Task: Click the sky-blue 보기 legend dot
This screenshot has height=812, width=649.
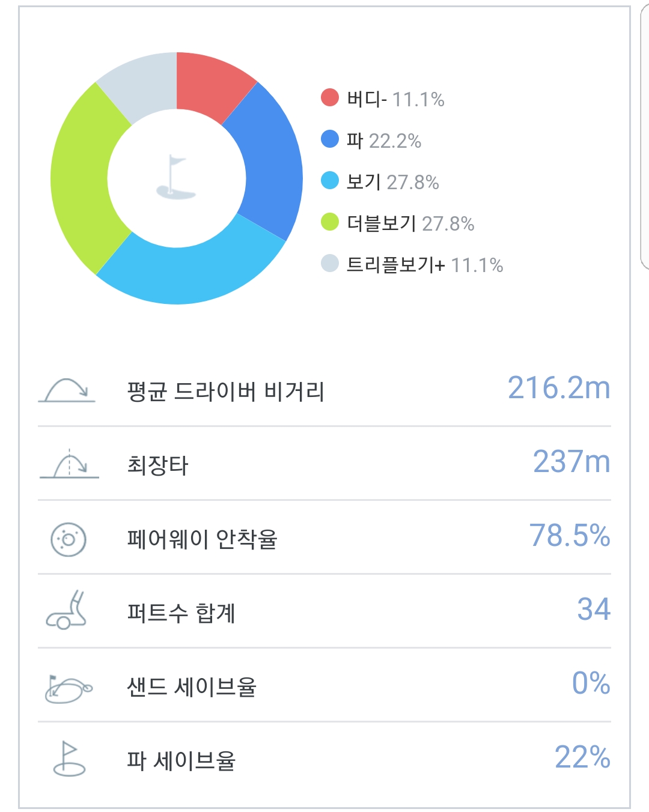Action: 330,180
